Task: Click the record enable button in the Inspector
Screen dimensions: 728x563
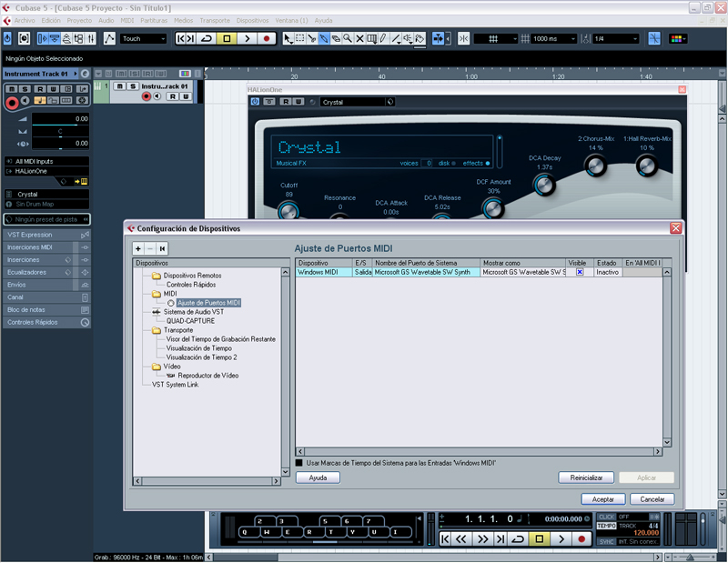Action: tap(12, 103)
